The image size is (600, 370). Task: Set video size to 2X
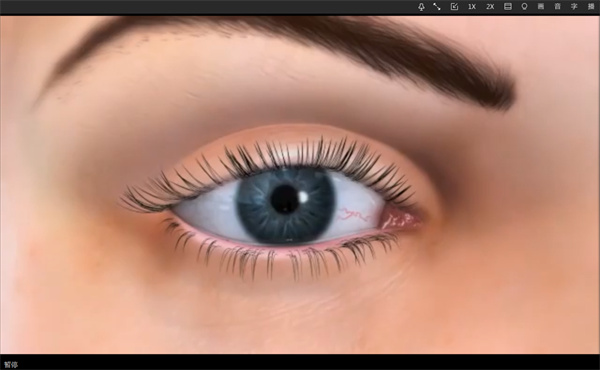[x=490, y=7]
